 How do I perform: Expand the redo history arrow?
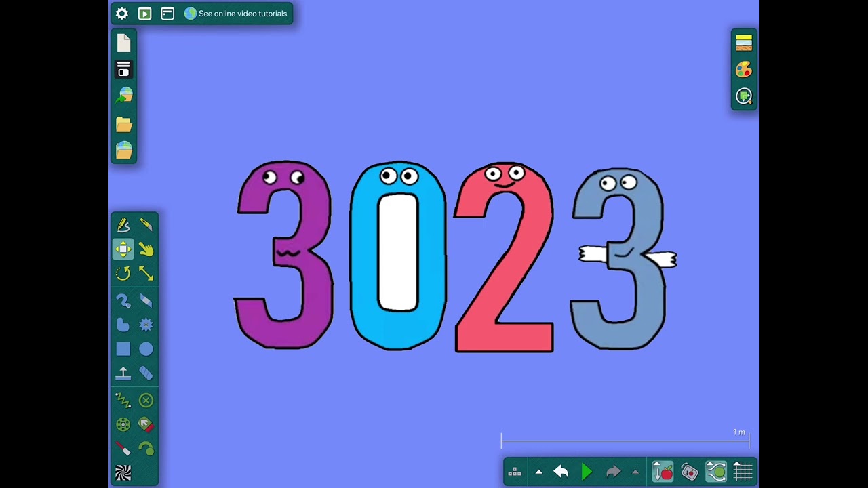click(635, 472)
